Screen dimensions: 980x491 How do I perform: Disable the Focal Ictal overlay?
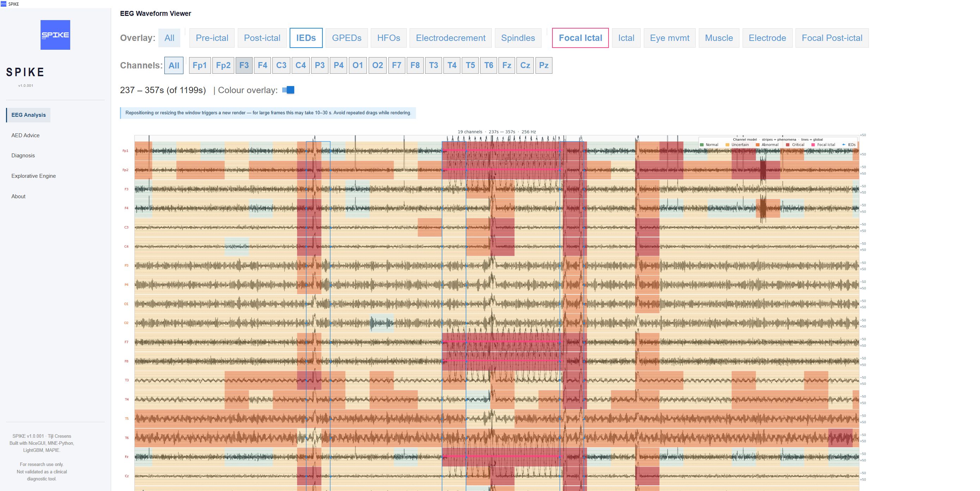tap(580, 38)
